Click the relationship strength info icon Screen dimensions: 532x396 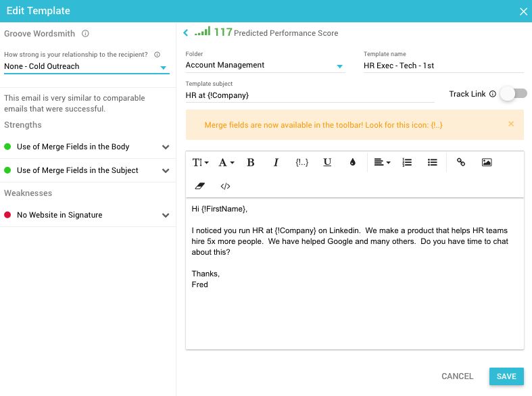(157, 55)
